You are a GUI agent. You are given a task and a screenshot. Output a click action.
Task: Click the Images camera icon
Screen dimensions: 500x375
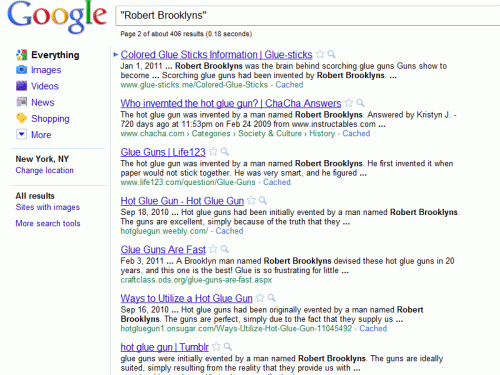pos(21,70)
